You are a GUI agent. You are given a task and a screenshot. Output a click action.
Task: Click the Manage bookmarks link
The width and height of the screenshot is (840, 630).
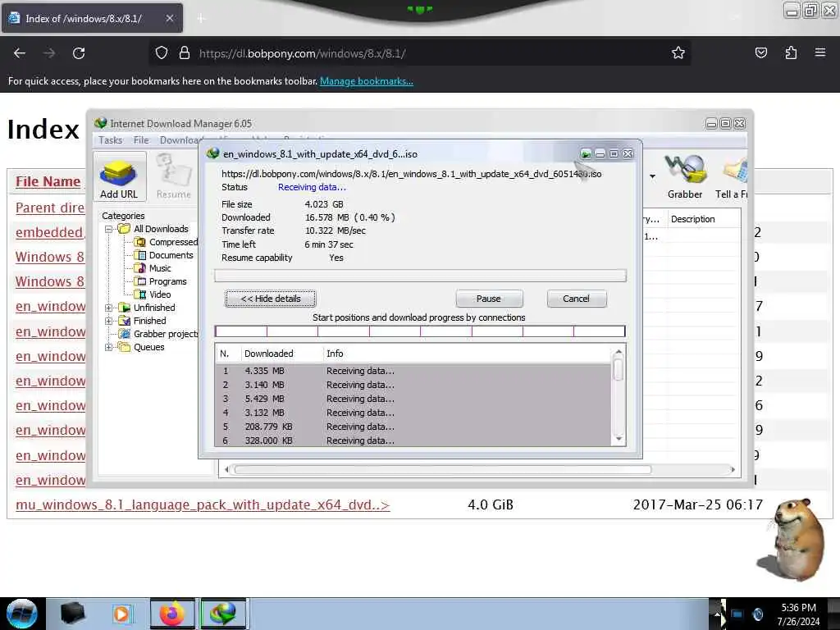click(367, 81)
